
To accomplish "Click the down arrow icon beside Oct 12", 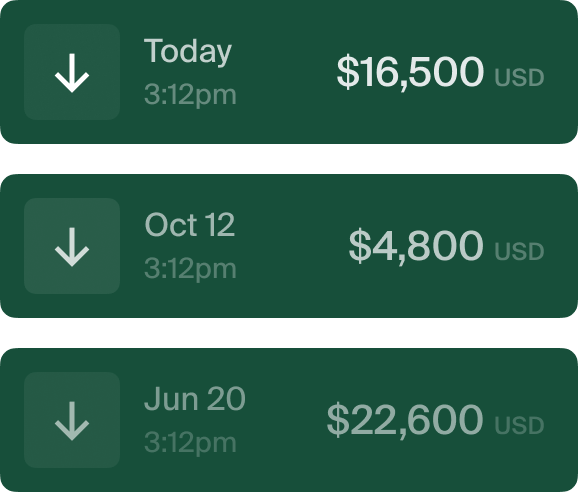I will coord(72,247).
